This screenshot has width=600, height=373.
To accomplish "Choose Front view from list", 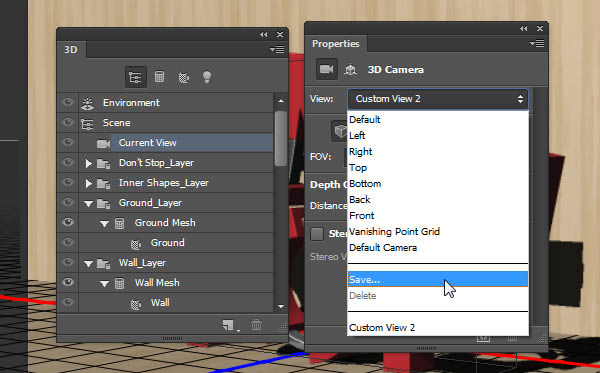I will 438,215.
